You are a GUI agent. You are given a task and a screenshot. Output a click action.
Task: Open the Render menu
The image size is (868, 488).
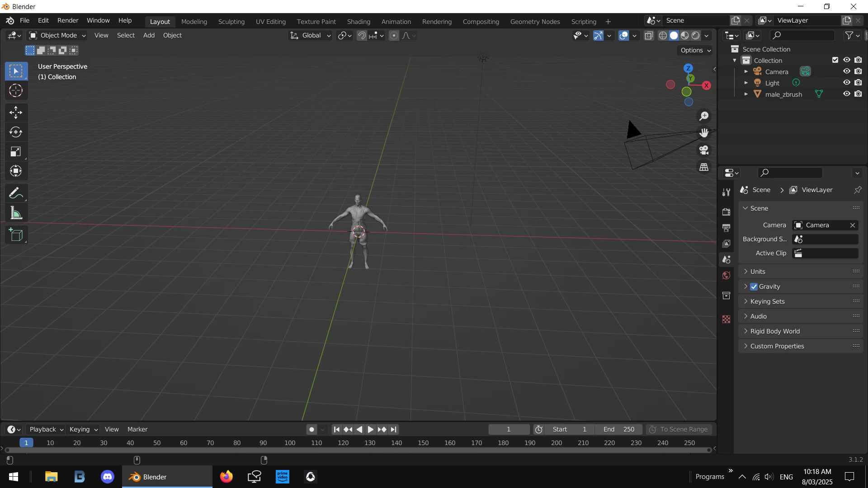tap(68, 20)
